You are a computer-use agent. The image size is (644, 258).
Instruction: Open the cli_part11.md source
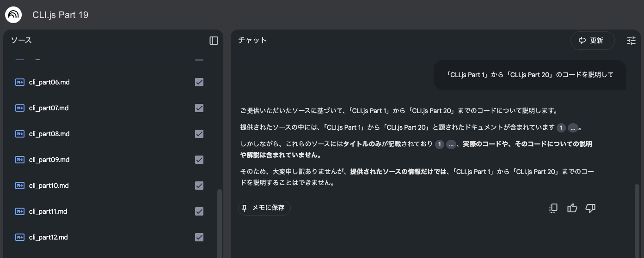click(x=48, y=211)
